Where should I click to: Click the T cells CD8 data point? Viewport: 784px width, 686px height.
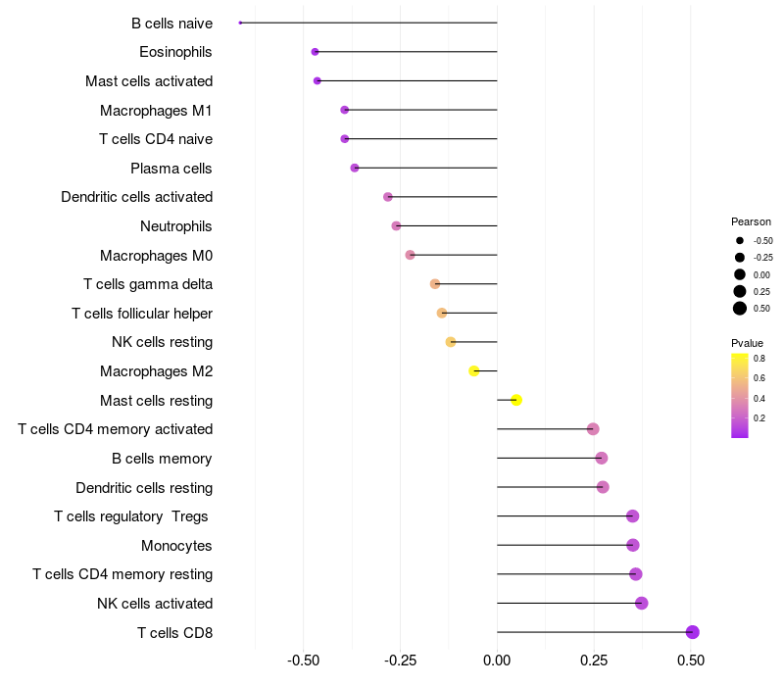pos(692,632)
